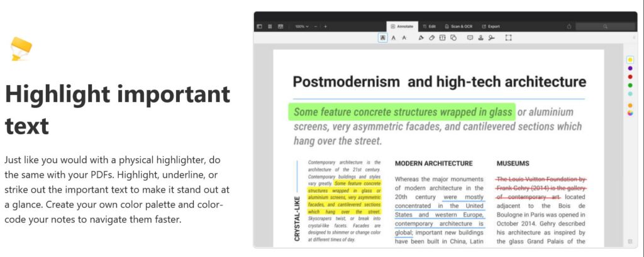644x257 pixels.
Task: Click the red struck-out 'Louis Vuitton Foundation' text
Action: [x=541, y=188]
